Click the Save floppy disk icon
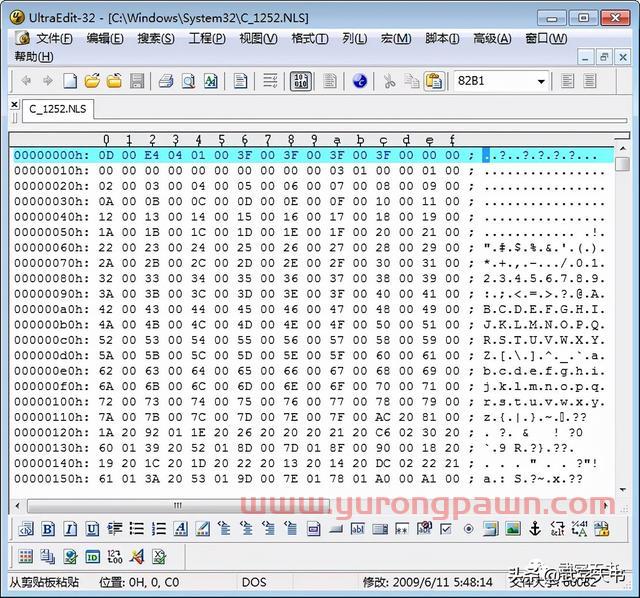The width and height of the screenshot is (640, 598). coord(137,81)
